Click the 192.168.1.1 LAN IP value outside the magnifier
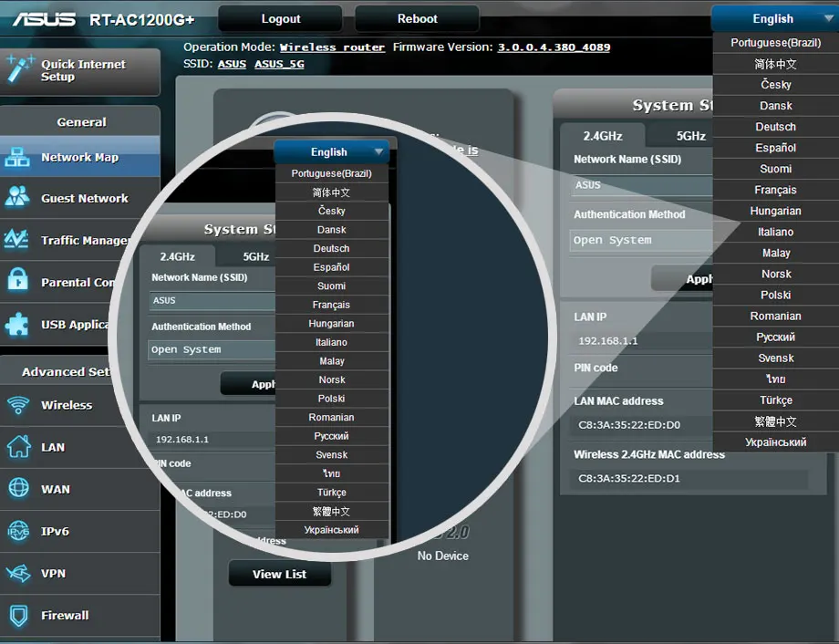The width and height of the screenshot is (839, 644). [608, 340]
